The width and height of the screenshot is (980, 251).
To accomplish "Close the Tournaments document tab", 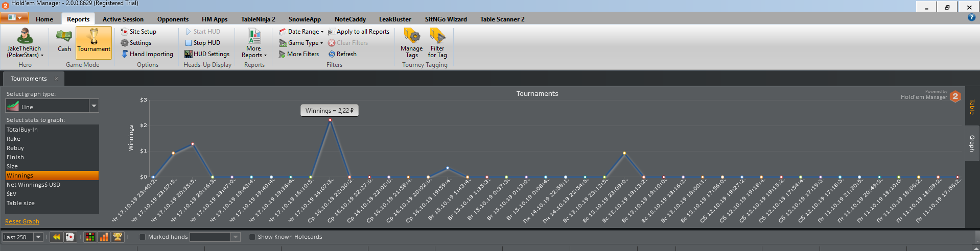I will point(56,79).
